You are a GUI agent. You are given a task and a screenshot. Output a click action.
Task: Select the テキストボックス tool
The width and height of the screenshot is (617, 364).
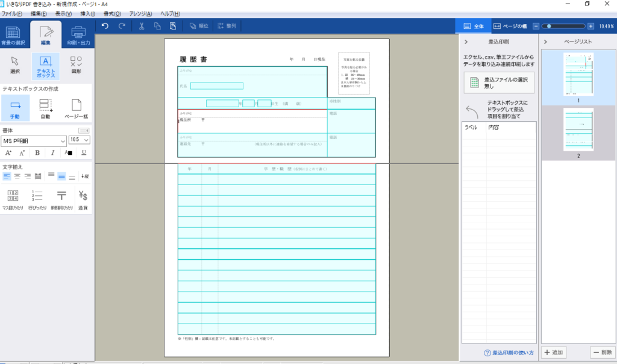(x=46, y=65)
